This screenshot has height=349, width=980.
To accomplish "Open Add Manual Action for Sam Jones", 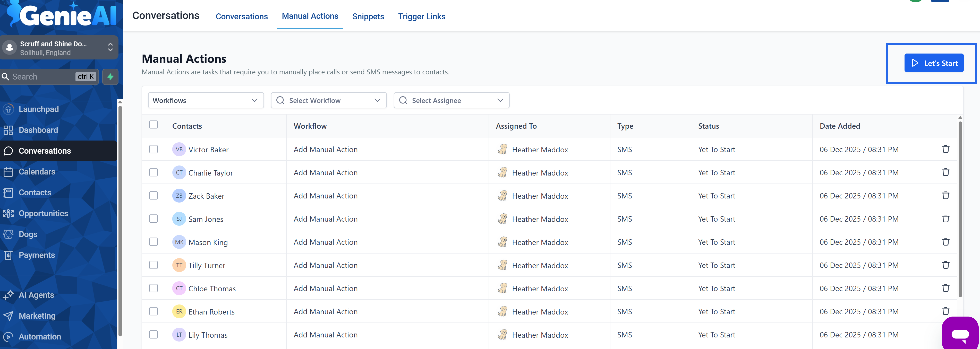I will click(325, 219).
